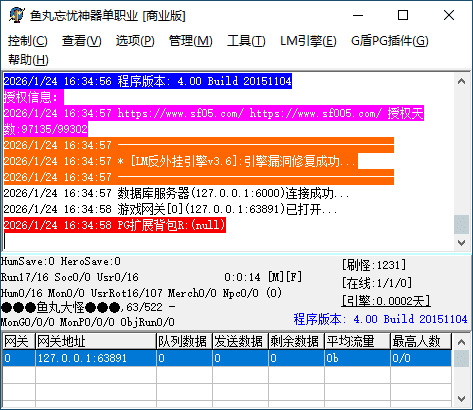Click the 队列数据 column header

point(184,341)
